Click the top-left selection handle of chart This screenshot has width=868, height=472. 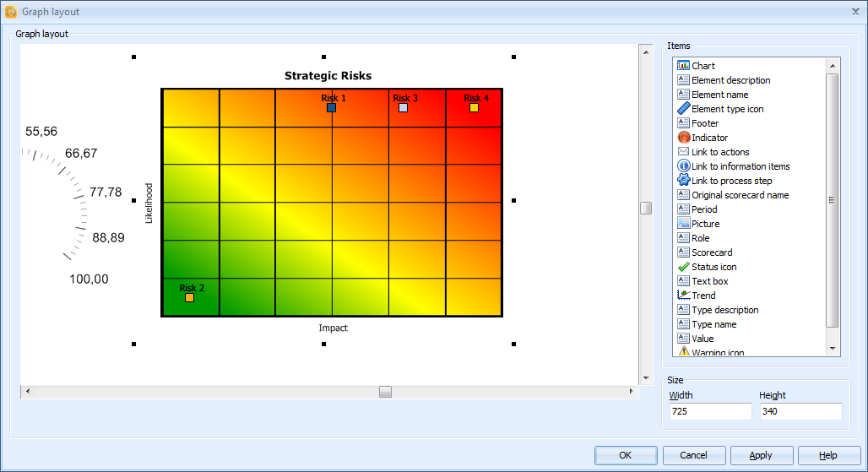pos(134,57)
